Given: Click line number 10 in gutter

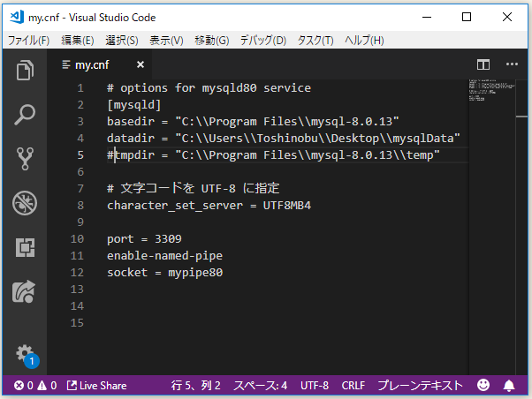Looking at the screenshot, I should point(77,239).
